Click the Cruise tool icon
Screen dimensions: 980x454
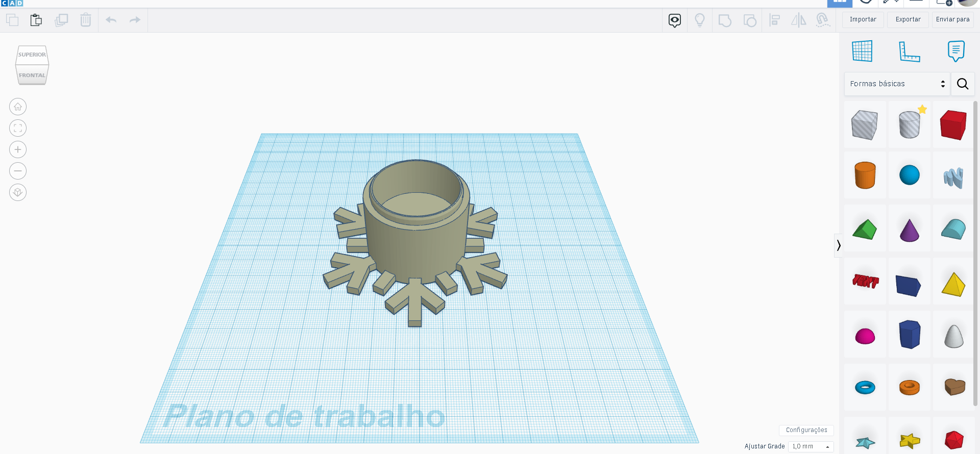point(823,20)
